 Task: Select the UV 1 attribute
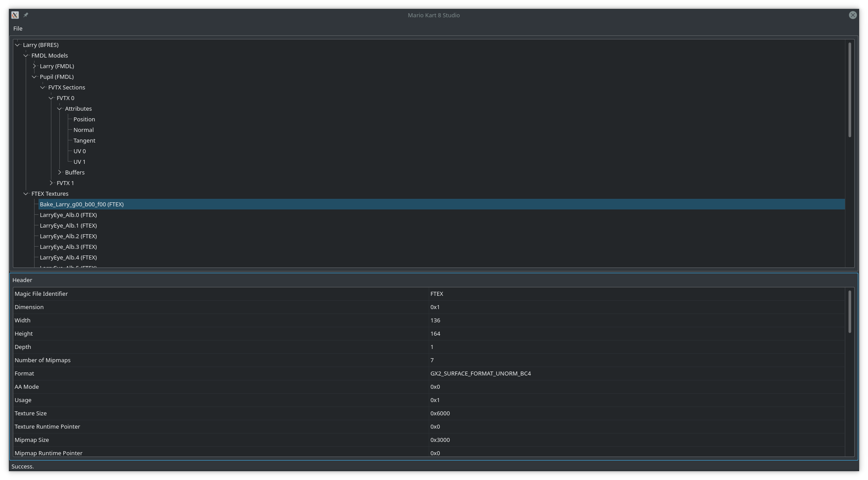pyautogui.click(x=79, y=162)
